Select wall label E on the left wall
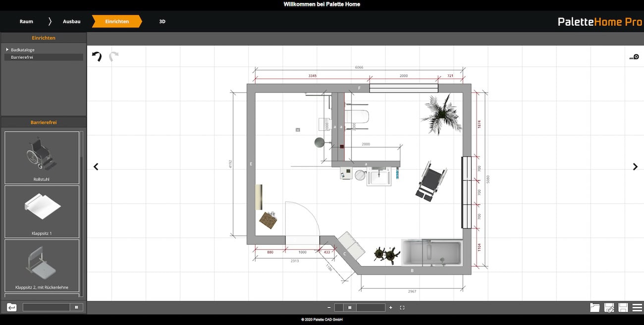This screenshot has width=644, height=325. [x=251, y=164]
